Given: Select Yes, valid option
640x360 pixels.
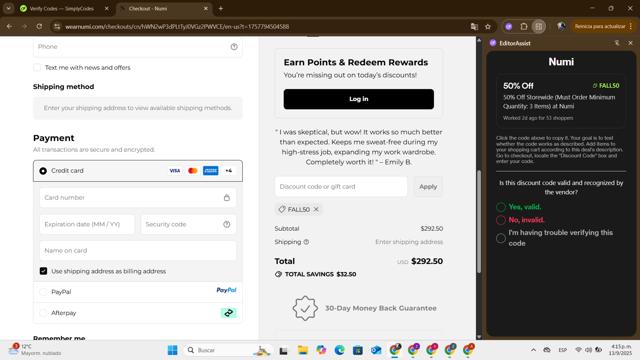Looking at the screenshot, I should click(x=501, y=207).
